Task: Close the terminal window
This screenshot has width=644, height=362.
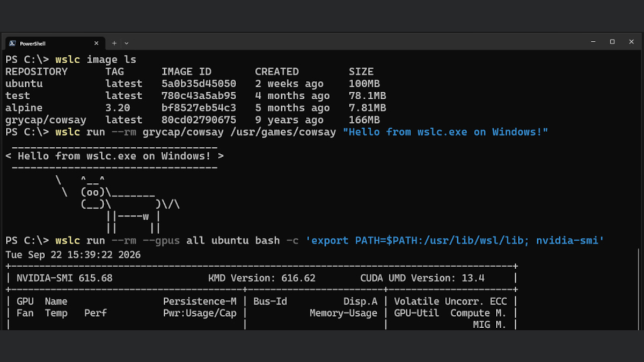Action: tap(631, 42)
